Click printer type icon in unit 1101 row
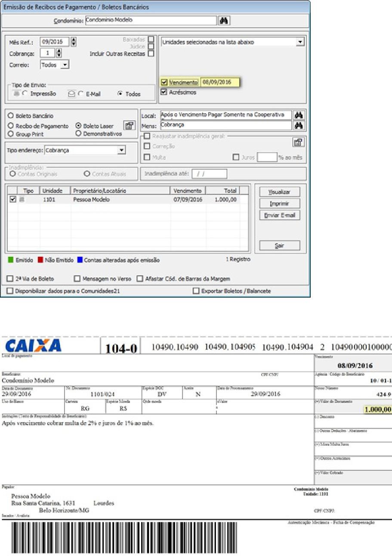The height and width of the screenshot is (556, 392). click(22, 200)
